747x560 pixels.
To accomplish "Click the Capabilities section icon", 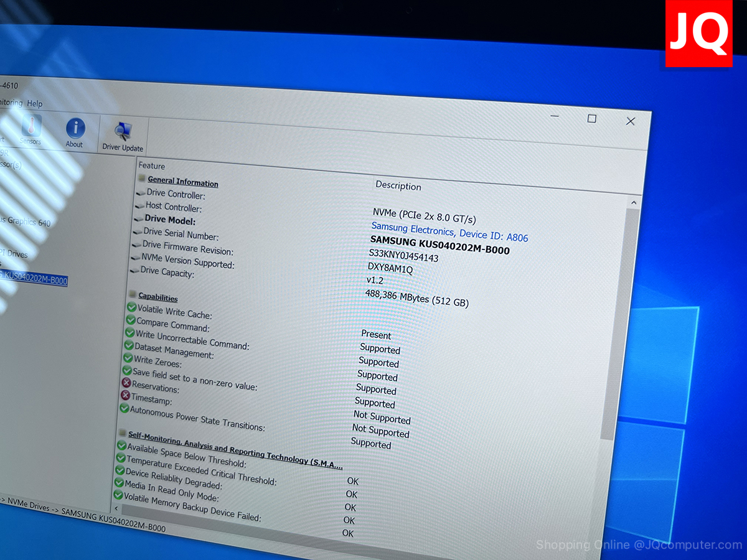I will (x=132, y=294).
